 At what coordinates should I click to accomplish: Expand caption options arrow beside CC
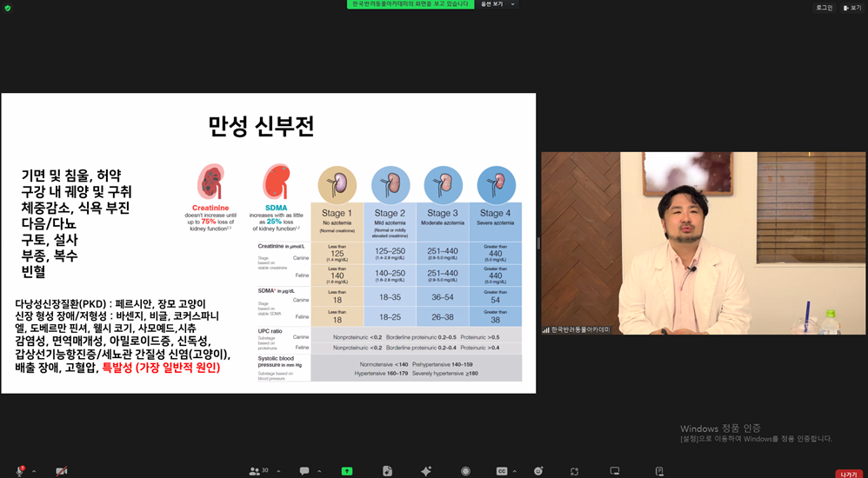tap(514, 471)
